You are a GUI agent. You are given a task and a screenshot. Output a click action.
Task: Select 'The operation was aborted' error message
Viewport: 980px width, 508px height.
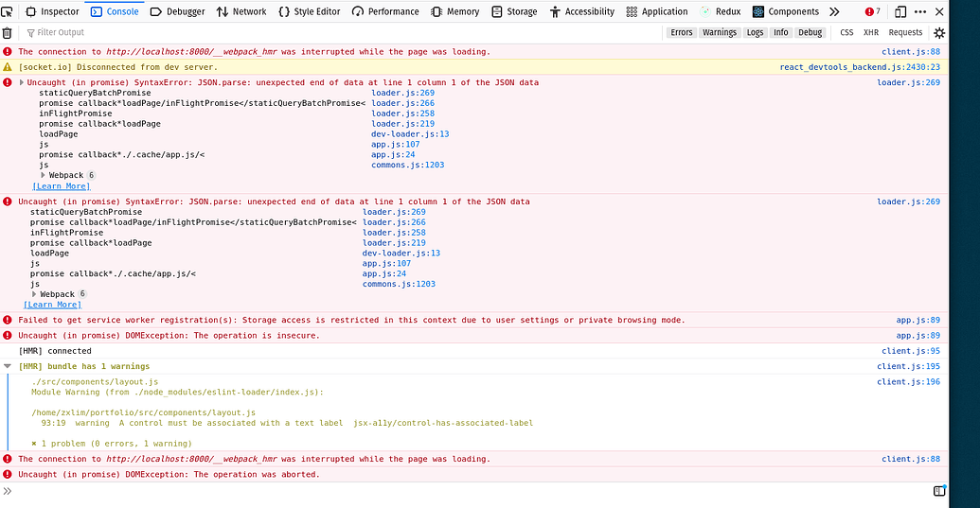pos(169,474)
